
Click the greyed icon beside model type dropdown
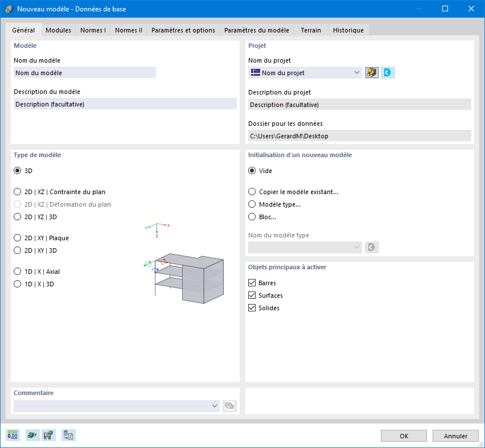pyautogui.click(x=372, y=247)
